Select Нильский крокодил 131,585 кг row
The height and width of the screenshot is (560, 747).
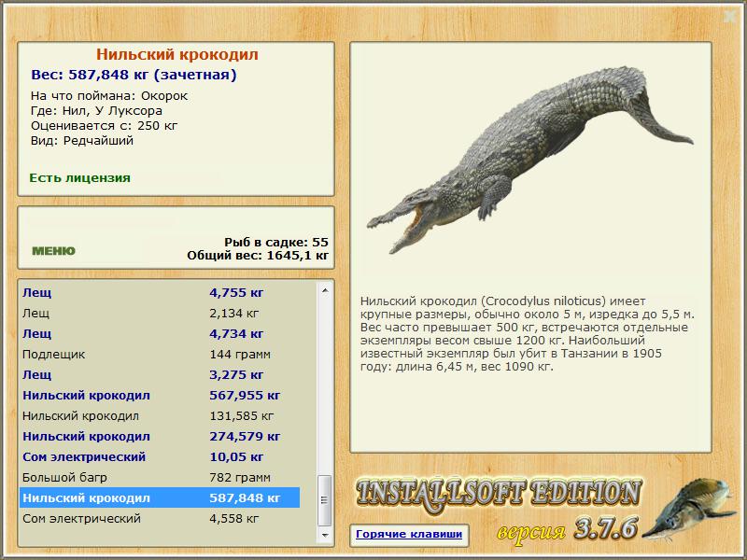pyautogui.click(x=160, y=415)
